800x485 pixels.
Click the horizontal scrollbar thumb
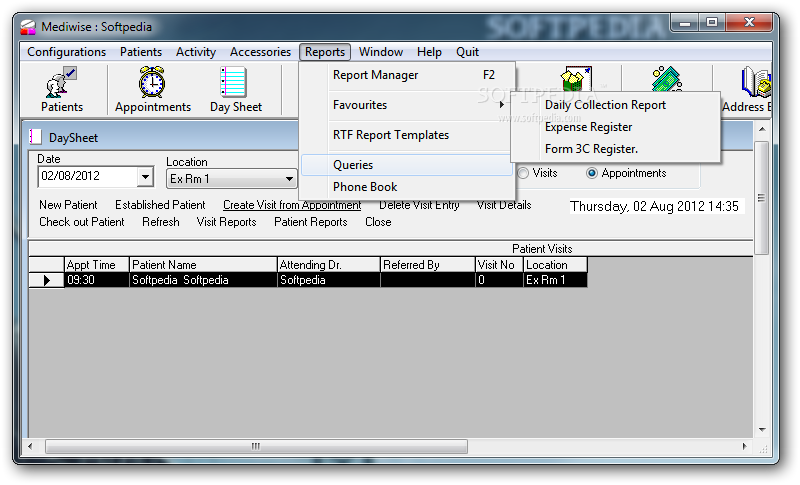(256, 446)
